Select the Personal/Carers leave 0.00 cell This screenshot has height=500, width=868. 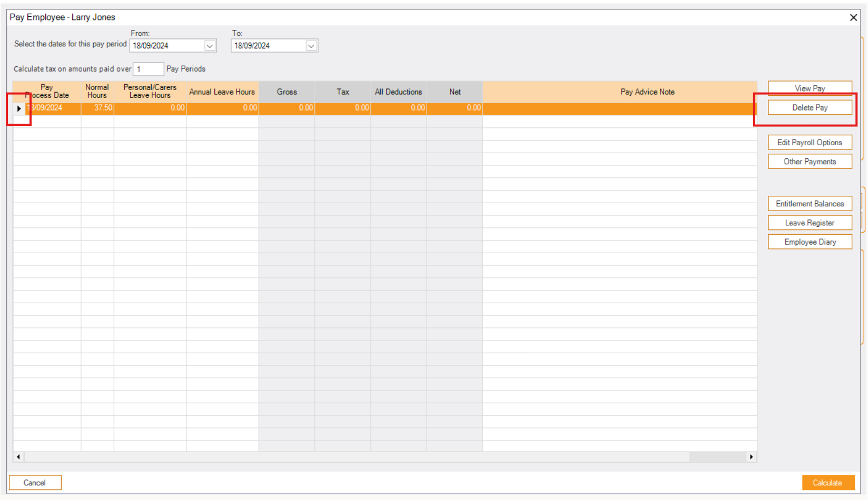[x=150, y=108]
